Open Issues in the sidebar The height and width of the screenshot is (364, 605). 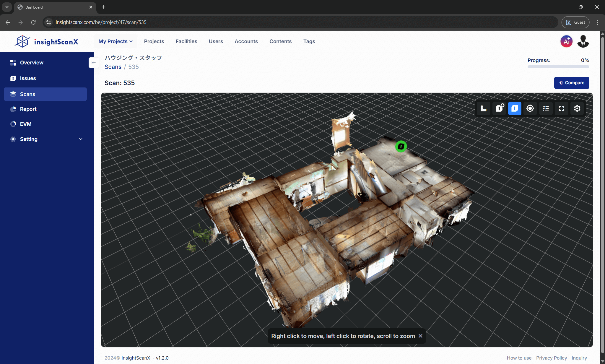click(x=28, y=78)
